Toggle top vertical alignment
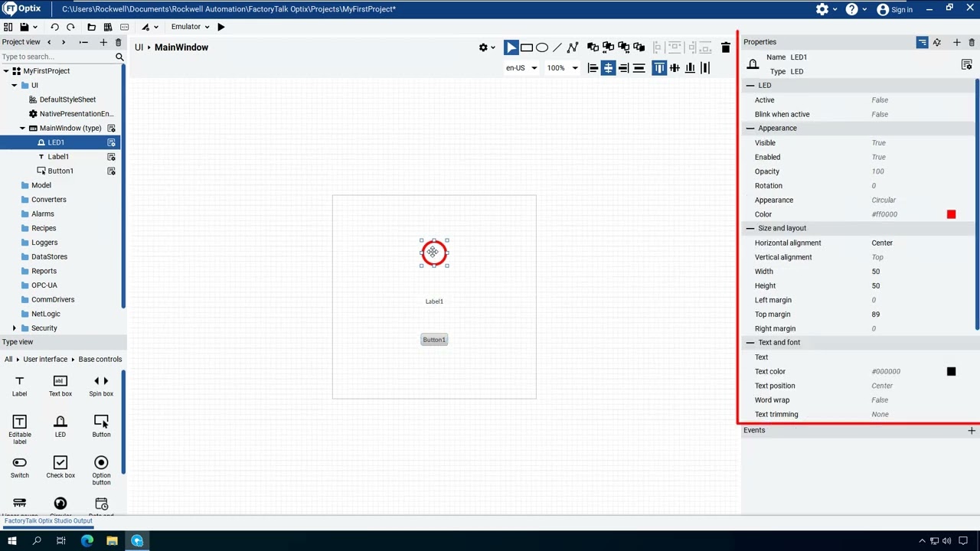 659,68
